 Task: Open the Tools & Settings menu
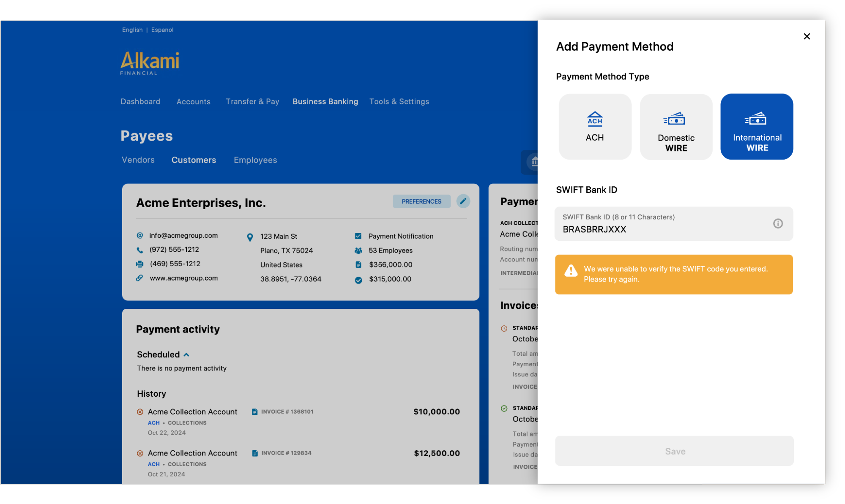(x=399, y=101)
